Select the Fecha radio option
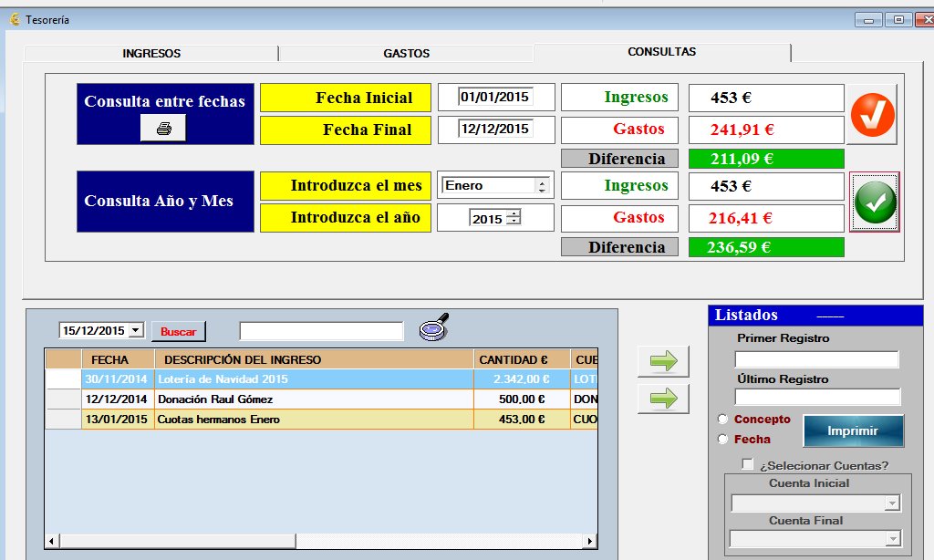934x560 pixels. tap(723, 440)
